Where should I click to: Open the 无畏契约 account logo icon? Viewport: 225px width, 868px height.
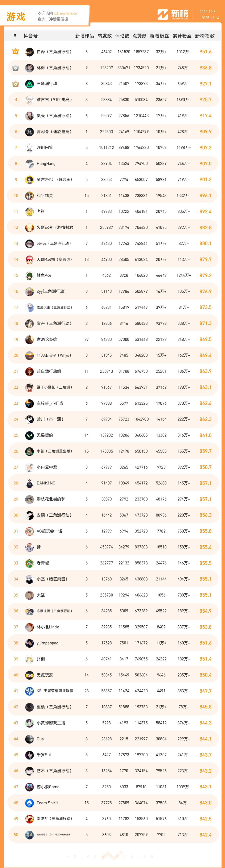(30, 435)
